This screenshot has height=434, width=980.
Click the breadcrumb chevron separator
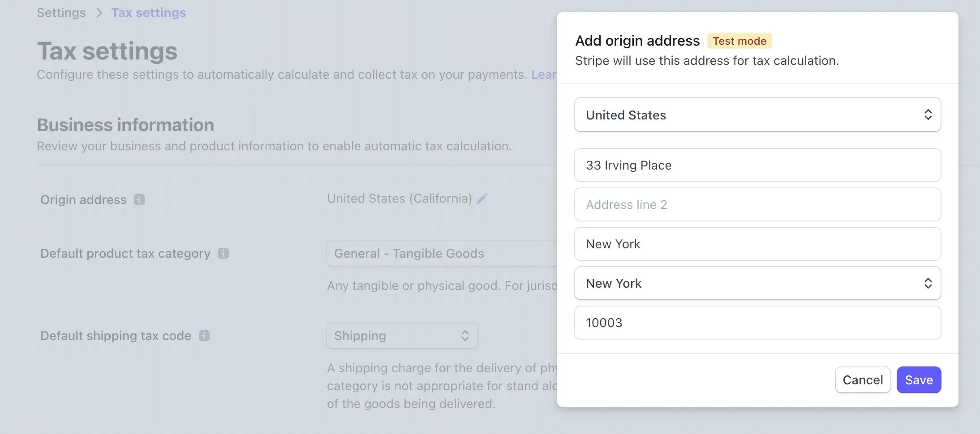pyautogui.click(x=99, y=13)
